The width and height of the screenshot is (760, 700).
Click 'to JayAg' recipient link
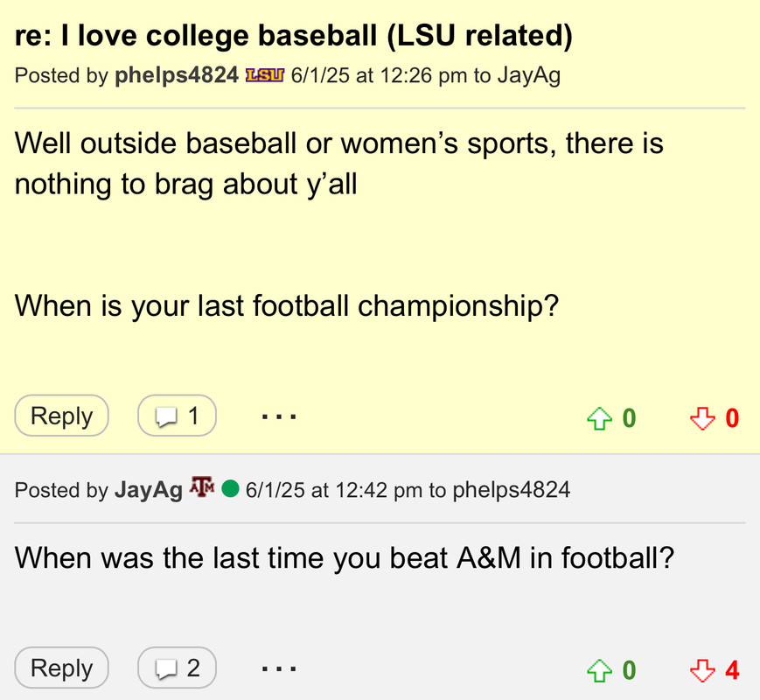point(528,75)
